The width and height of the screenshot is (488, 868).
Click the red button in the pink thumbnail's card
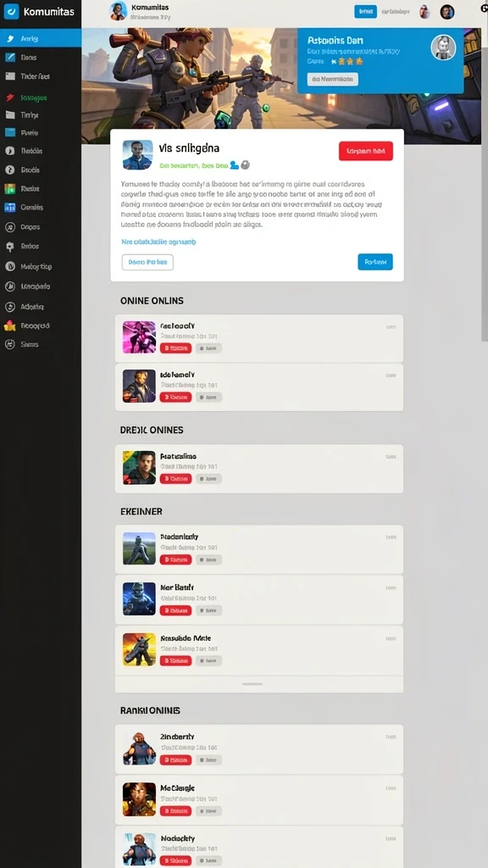pos(175,348)
